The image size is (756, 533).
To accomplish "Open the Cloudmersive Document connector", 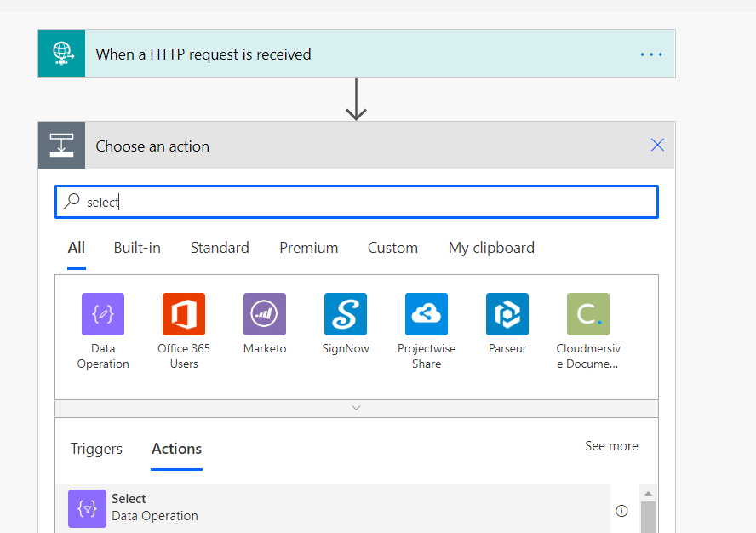I will coord(588,314).
